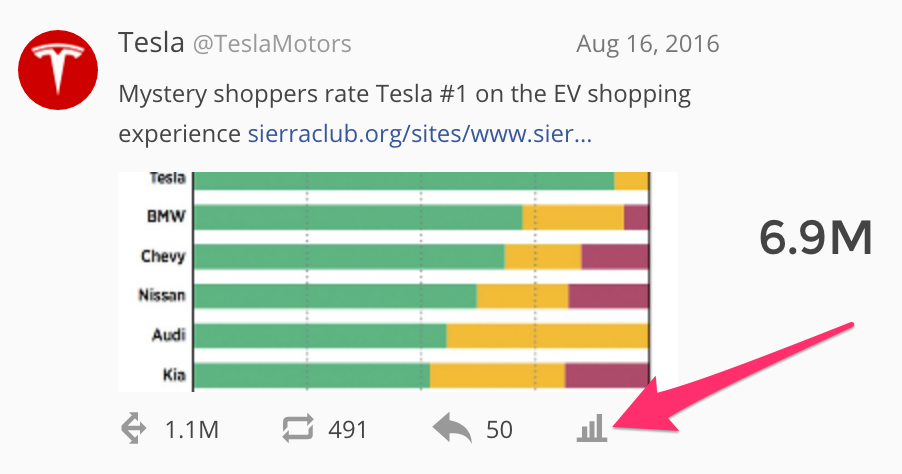Viewport: 902px width, 474px height.
Task: Open the sierraclub.org link
Action: point(420,133)
